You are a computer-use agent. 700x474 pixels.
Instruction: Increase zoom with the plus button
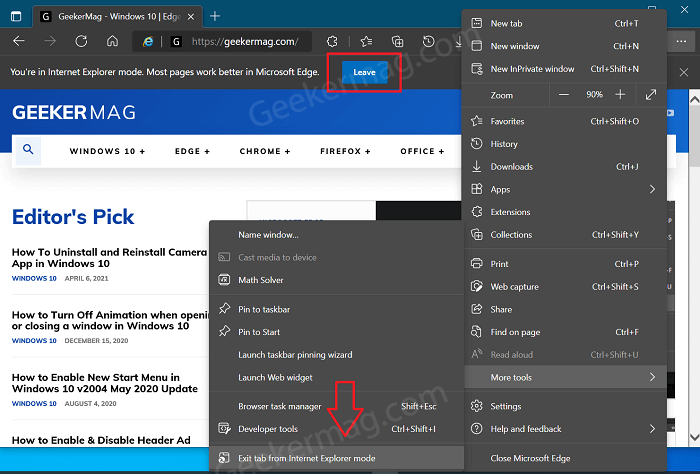coord(620,95)
